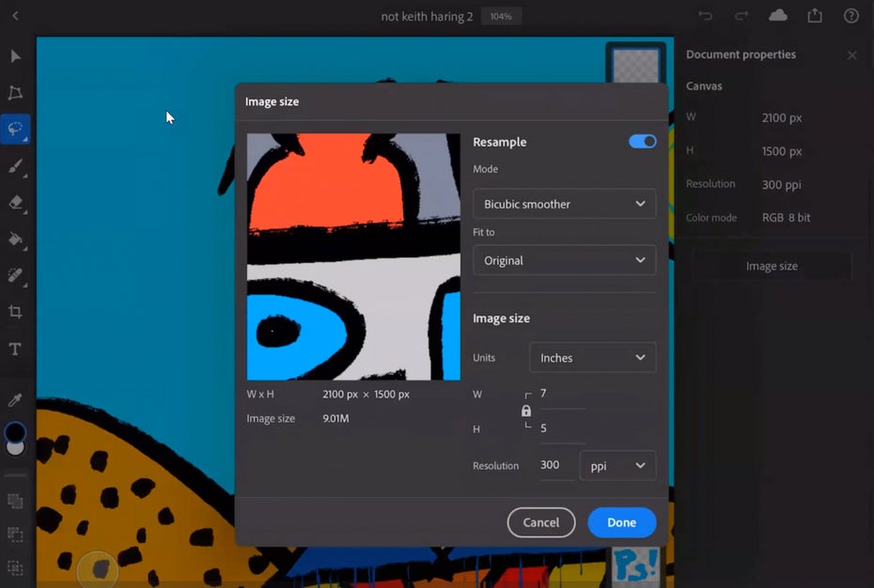Click the "Image size" dialog title
The height and width of the screenshot is (588, 874).
pos(272,102)
